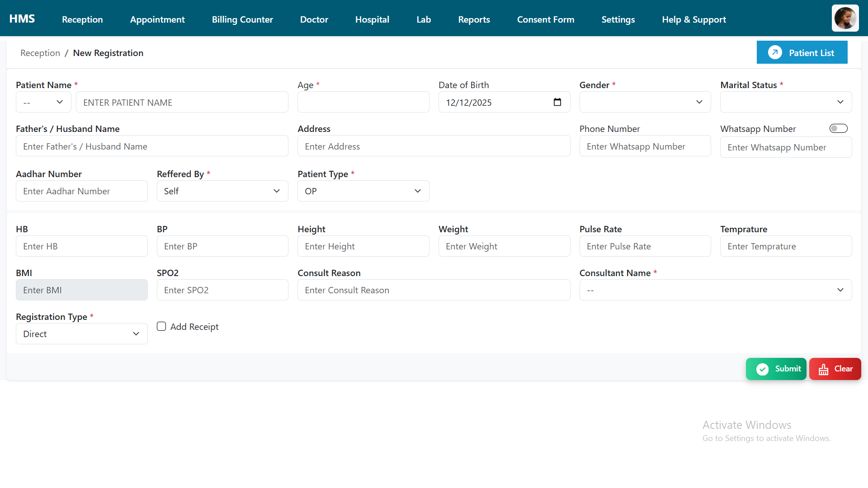Open the Marital Status dropdown
Image resolution: width=868 pixels, height=488 pixels.
[786, 102]
